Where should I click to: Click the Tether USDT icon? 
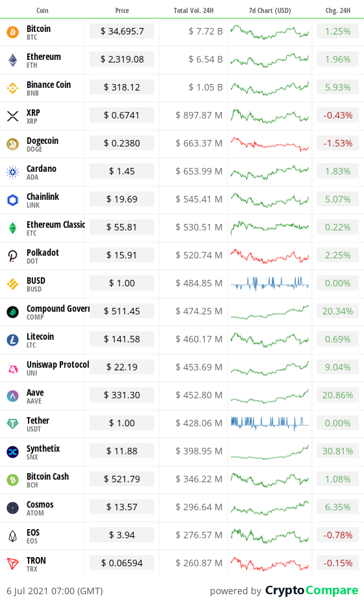point(13,424)
